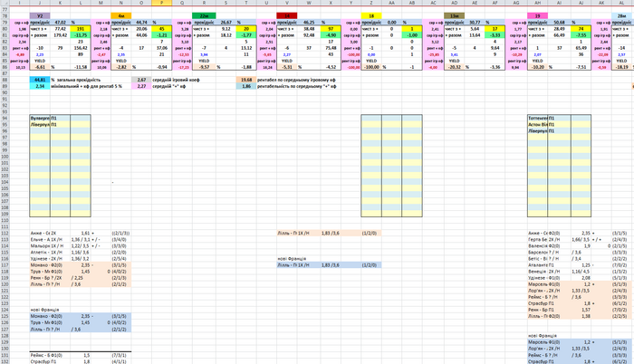Select column V header
634x364 pixels.
tap(287, 3)
